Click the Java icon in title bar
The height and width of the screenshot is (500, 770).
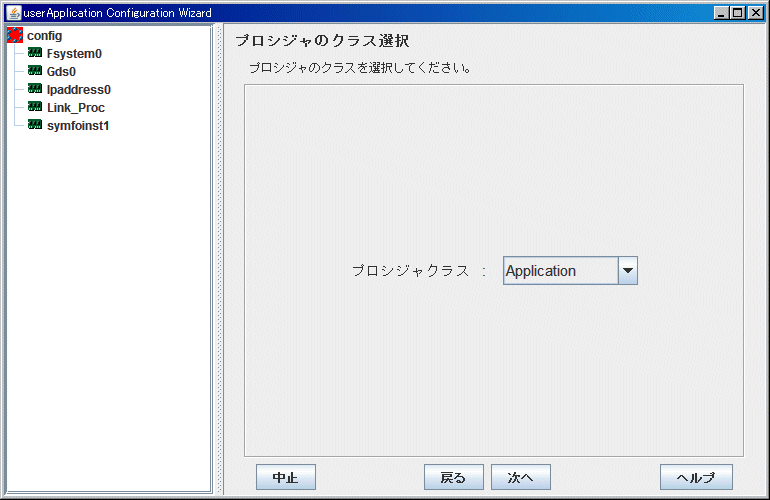pyautogui.click(x=14, y=13)
